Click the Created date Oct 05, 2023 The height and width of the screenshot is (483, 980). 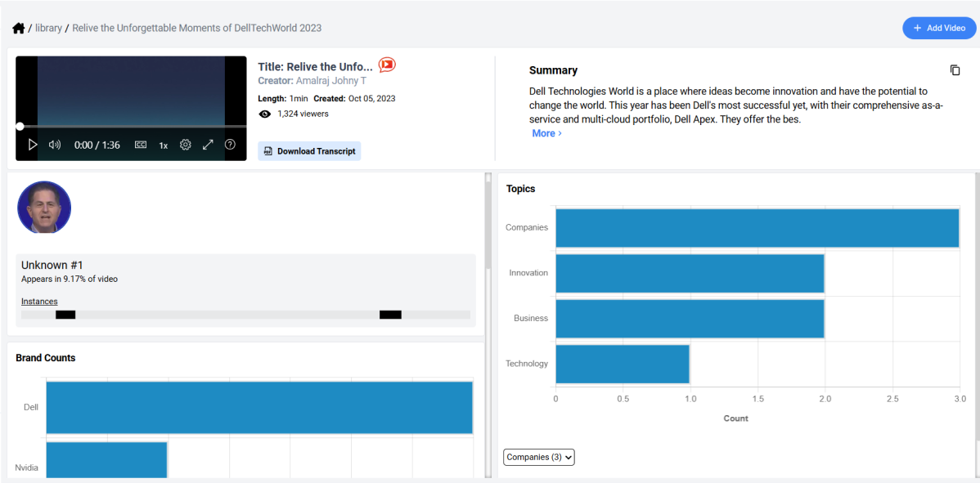pos(372,99)
